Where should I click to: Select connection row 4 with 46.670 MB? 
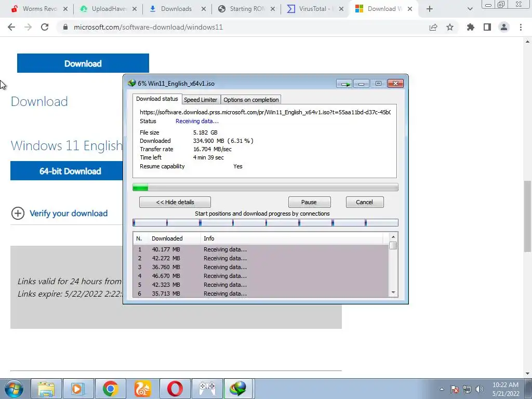pos(261,276)
